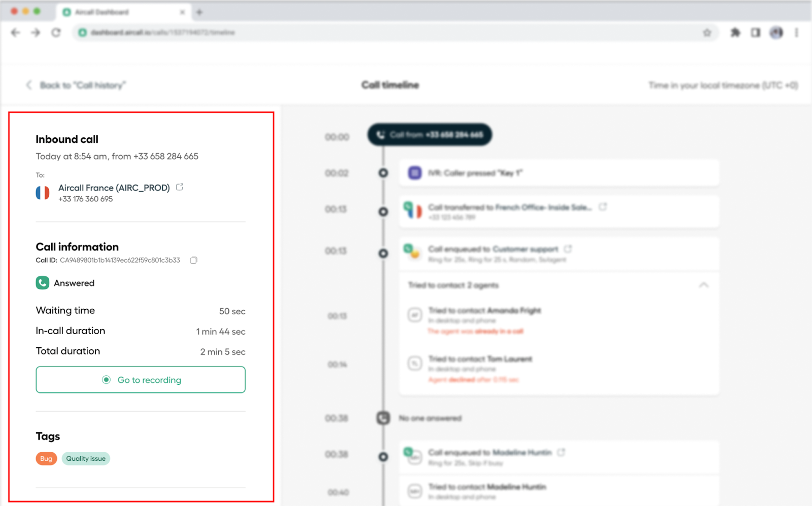Screen dimensions: 812x506
Task: Click the In-call duration 1 min 44 sec value
Action: pyautogui.click(x=221, y=332)
